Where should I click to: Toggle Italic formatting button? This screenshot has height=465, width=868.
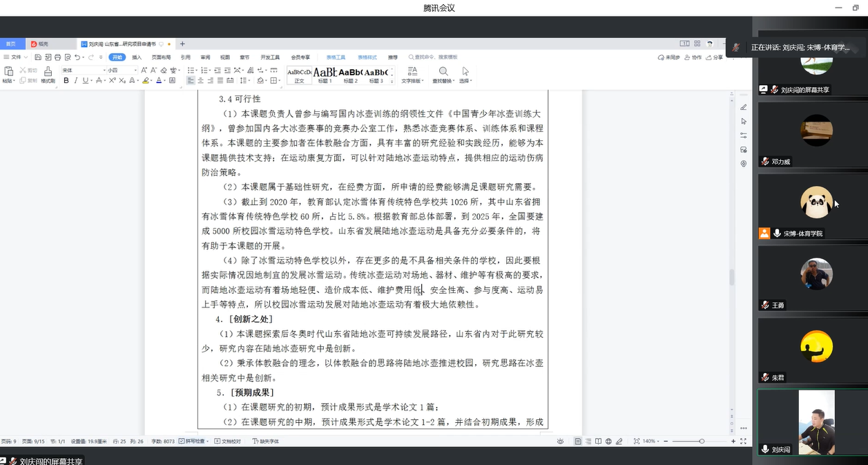click(75, 81)
